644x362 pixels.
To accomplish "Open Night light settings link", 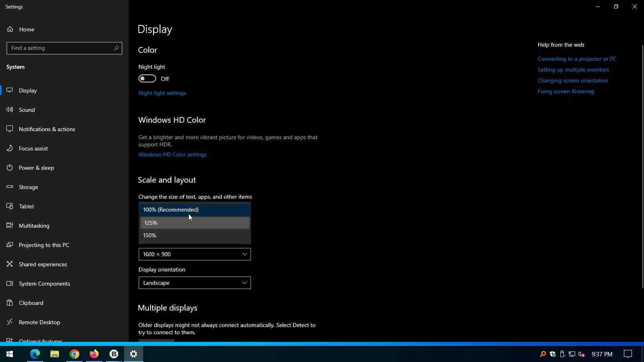I will tap(162, 93).
